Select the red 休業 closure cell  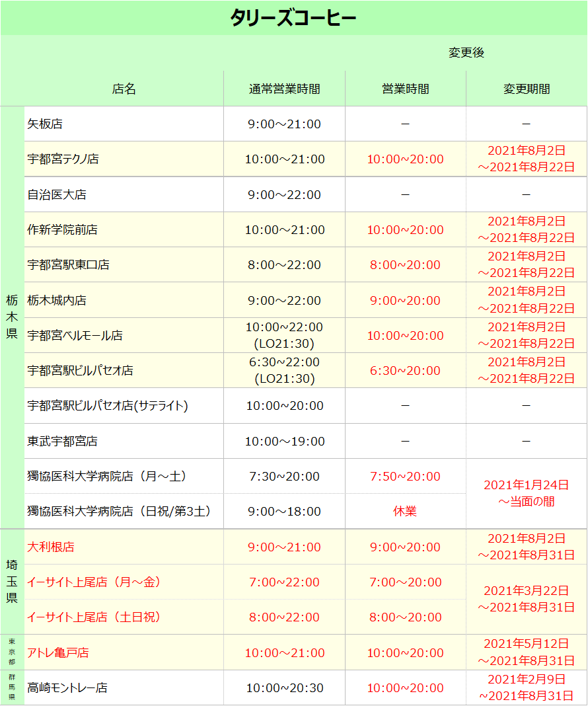coord(406,512)
